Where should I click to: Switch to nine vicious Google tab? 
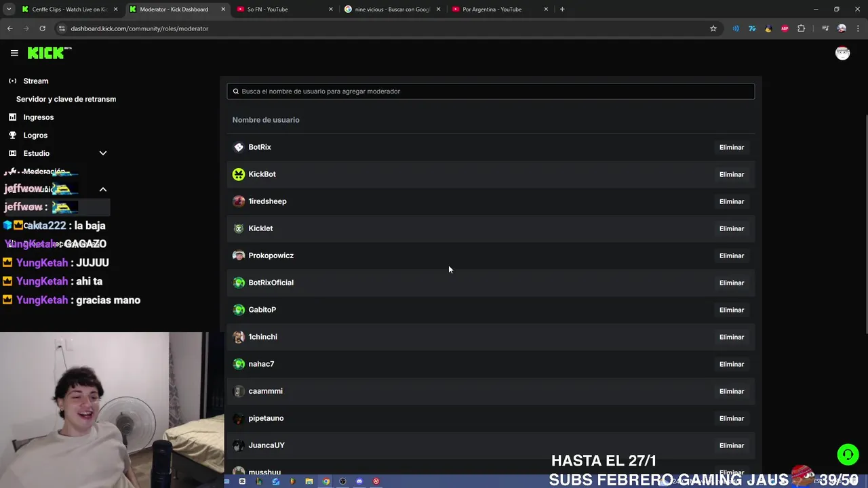pyautogui.click(x=392, y=9)
